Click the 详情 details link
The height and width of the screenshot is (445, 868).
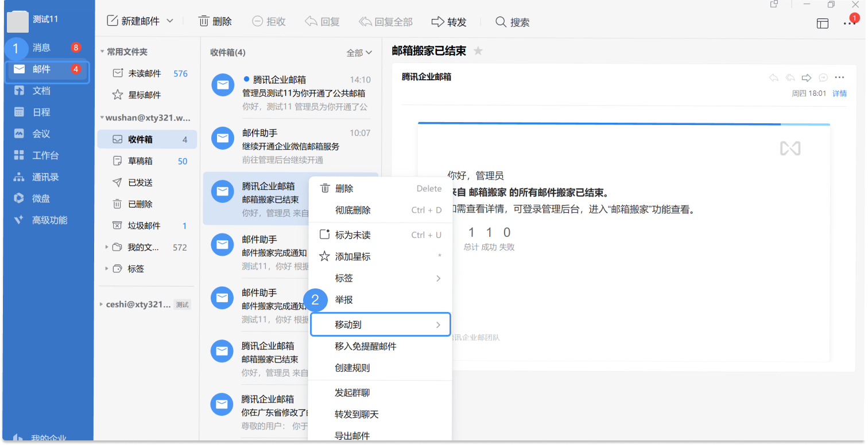(840, 93)
